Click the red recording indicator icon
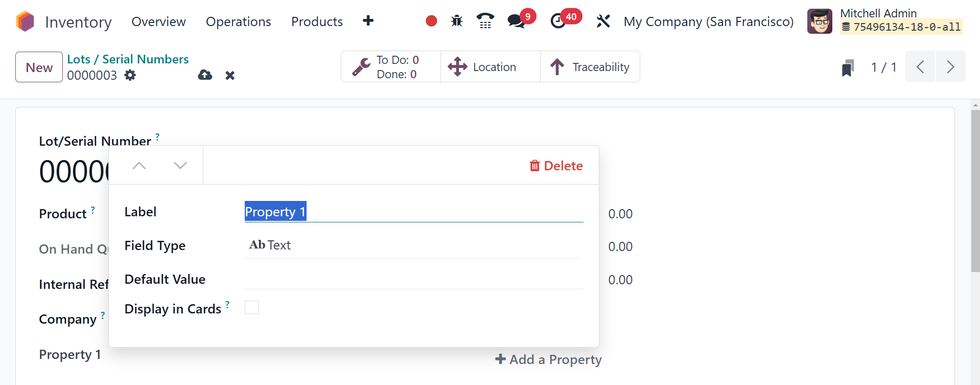980x385 pixels. pos(431,21)
